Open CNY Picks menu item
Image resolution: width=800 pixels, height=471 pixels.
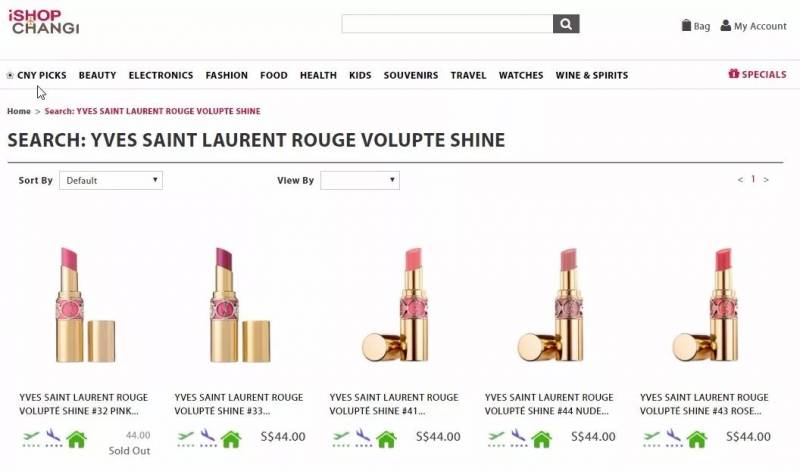point(41,75)
